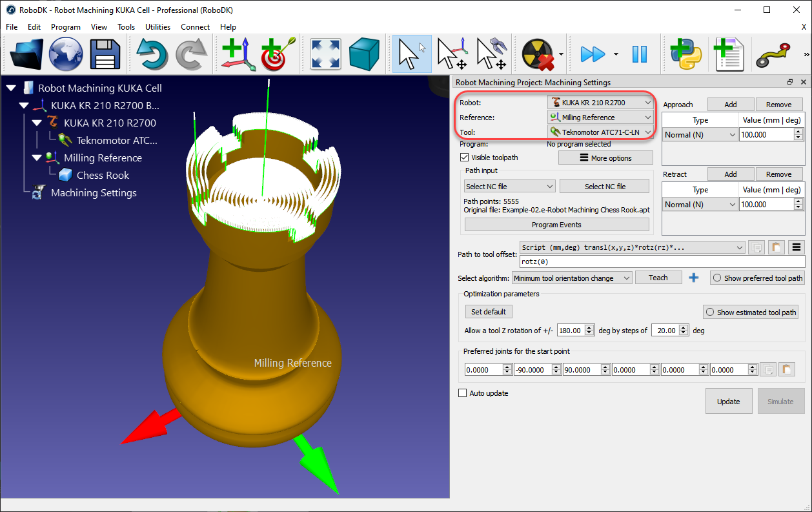Run the fast simulation double-arrow icon
The height and width of the screenshot is (512, 812).
click(x=593, y=54)
